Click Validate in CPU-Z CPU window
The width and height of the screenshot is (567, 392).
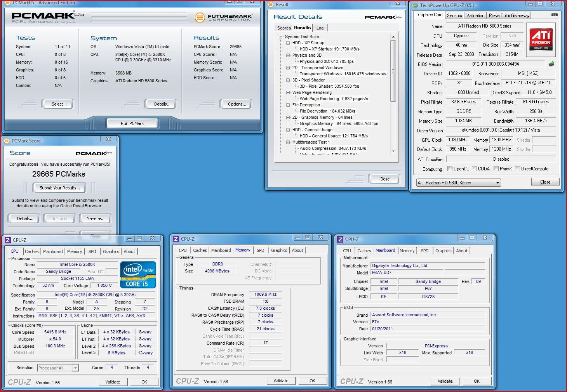(x=113, y=382)
